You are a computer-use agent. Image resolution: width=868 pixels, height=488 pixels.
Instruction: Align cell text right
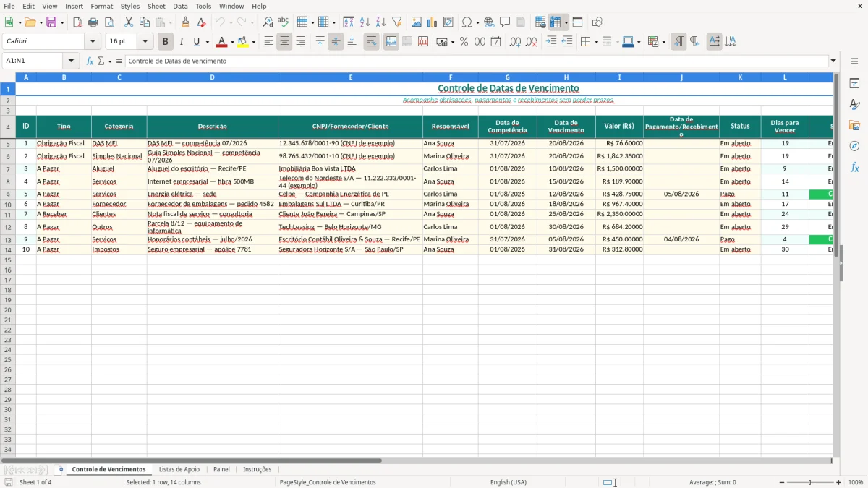[x=300, y=42]
